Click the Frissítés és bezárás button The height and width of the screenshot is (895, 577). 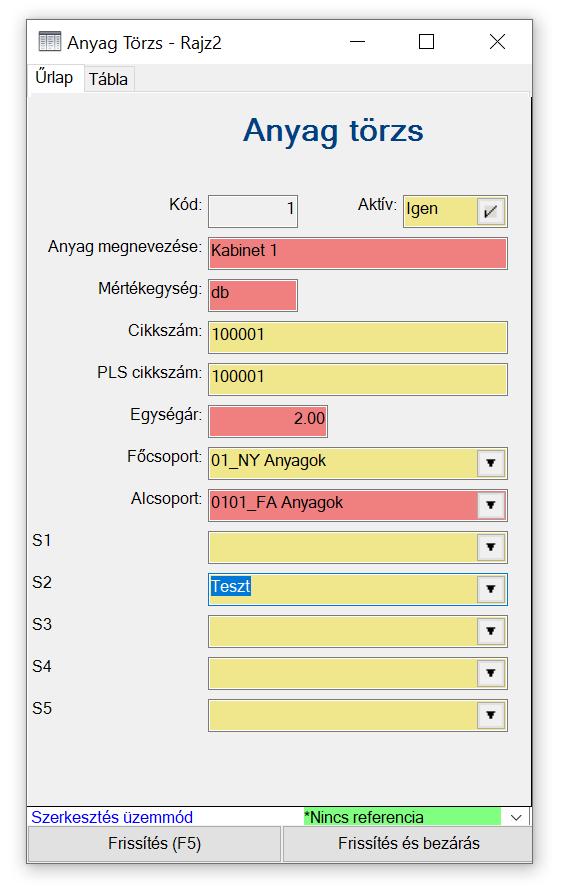click(x=408, y=844)
